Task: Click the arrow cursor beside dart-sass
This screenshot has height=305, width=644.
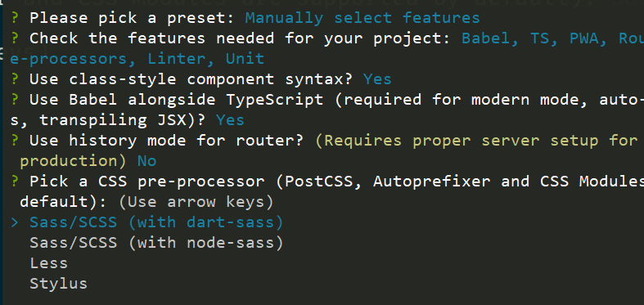Action: [15, 222]
